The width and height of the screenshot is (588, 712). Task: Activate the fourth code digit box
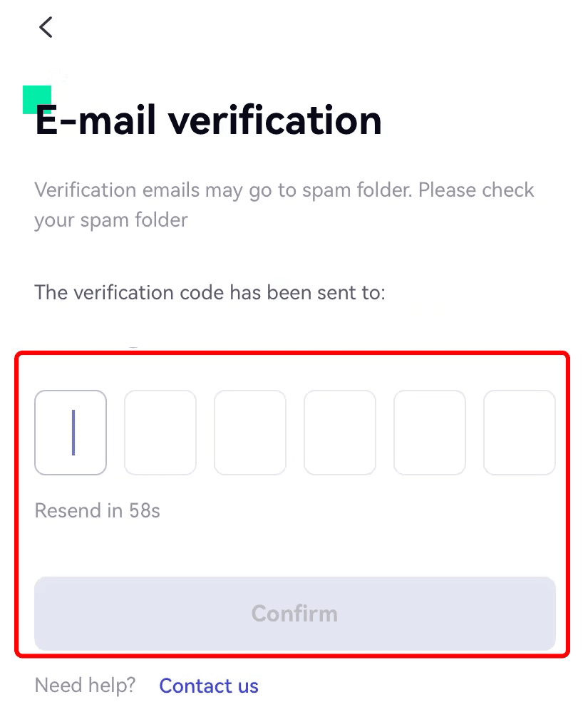[340, 433]
